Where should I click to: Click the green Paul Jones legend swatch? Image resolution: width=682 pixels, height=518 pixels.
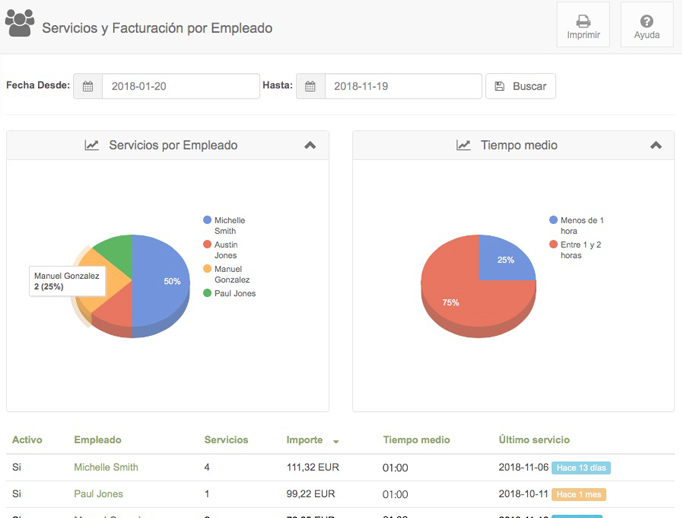point(207,293)
